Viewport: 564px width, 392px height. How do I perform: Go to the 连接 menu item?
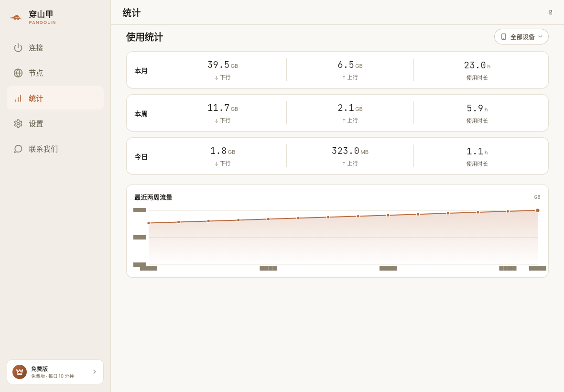click(x=55, y=47)
